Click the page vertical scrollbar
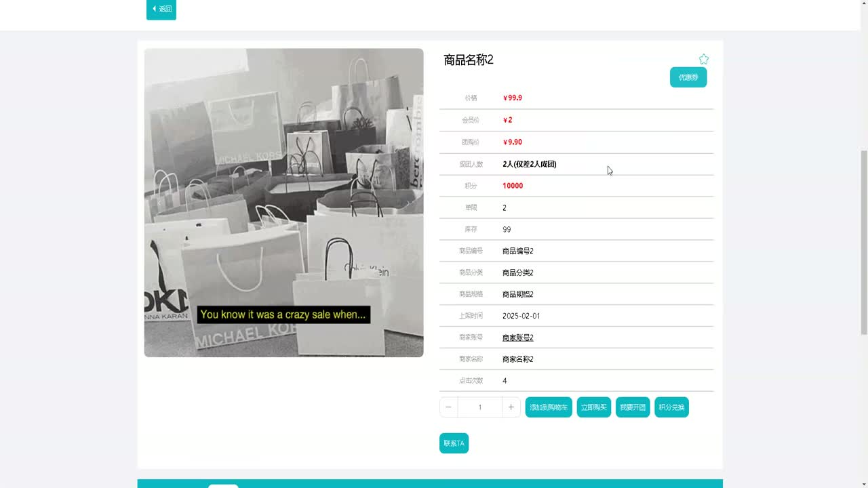 click(864, 244)
